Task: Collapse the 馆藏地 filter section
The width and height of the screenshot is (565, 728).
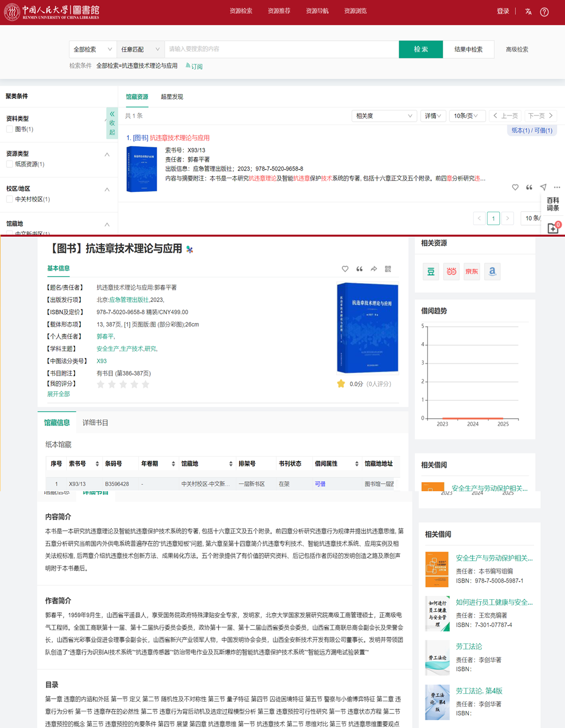Action: [107, 224]
